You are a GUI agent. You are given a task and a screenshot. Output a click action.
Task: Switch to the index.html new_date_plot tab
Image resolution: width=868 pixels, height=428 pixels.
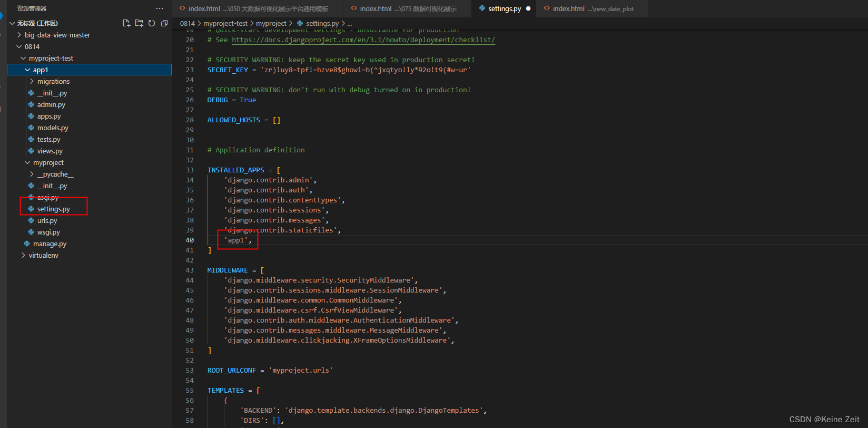coord(593,8)
